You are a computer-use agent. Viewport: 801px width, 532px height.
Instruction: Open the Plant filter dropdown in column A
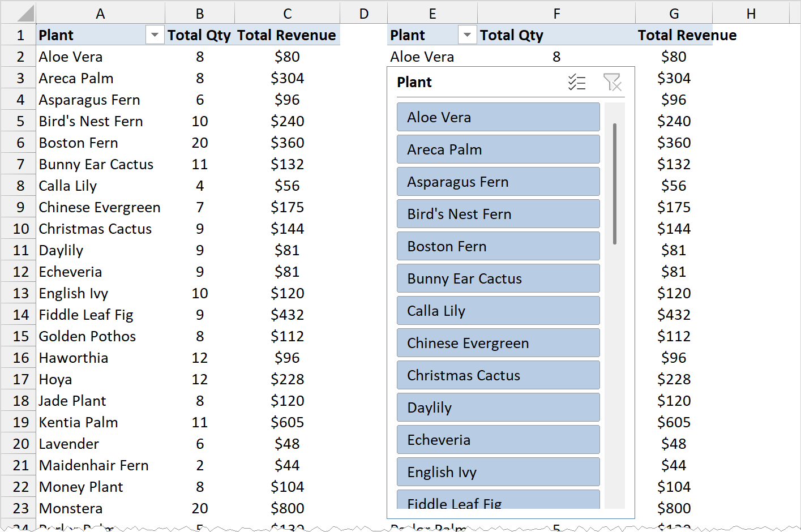(154, 35)
